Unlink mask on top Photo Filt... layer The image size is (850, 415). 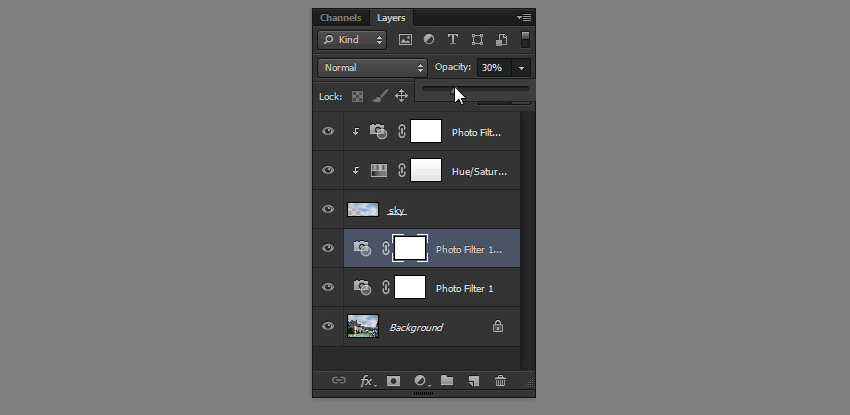pyautogui.click(x=401, y=132)
